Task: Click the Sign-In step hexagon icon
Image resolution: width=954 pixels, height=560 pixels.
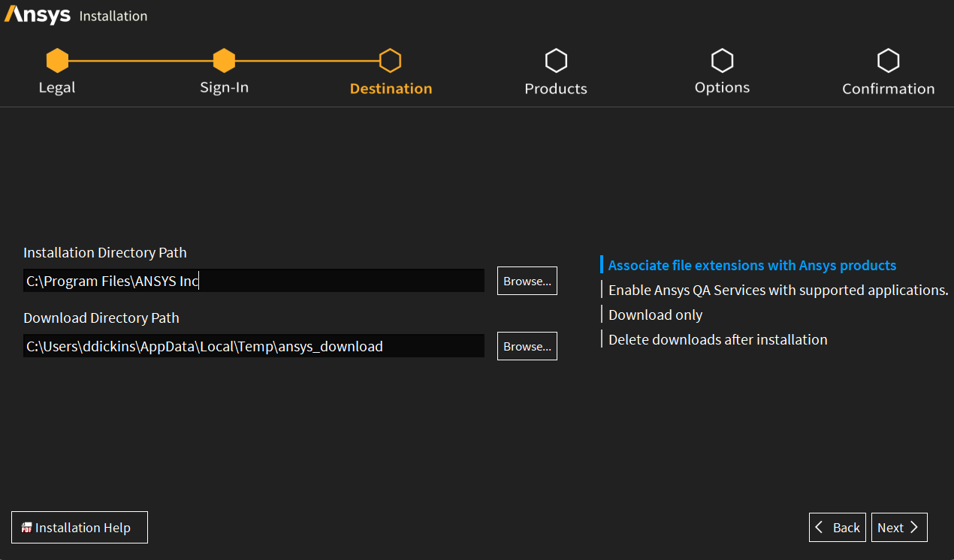Action: pyautogui.click(x=224, y=61)
